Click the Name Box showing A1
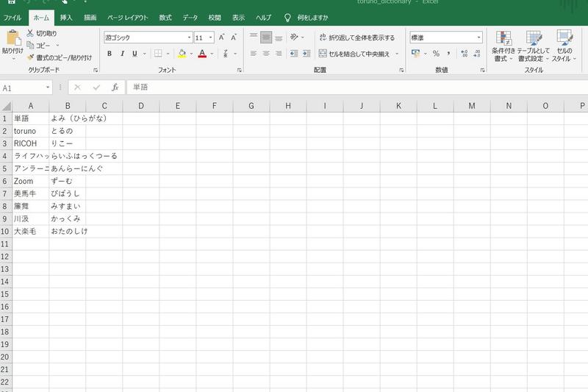Screen dimensions: 588x392 [x=23, y=88]
